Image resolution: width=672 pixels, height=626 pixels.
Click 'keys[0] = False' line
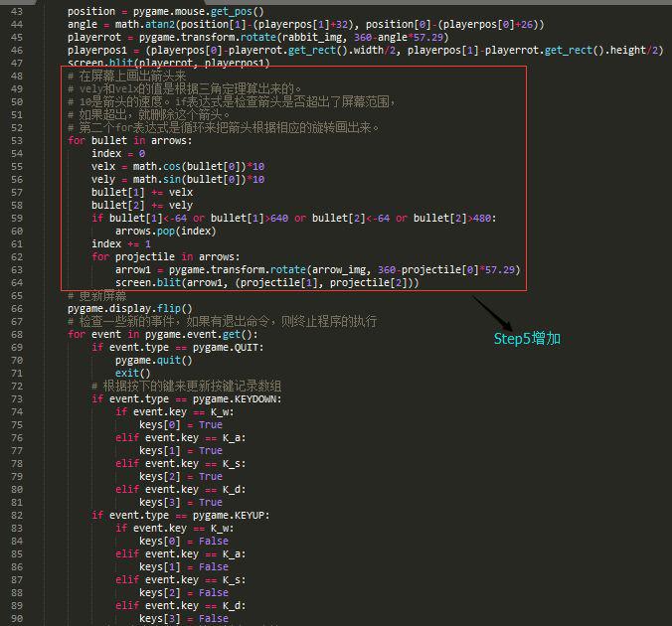coord(184,541)
